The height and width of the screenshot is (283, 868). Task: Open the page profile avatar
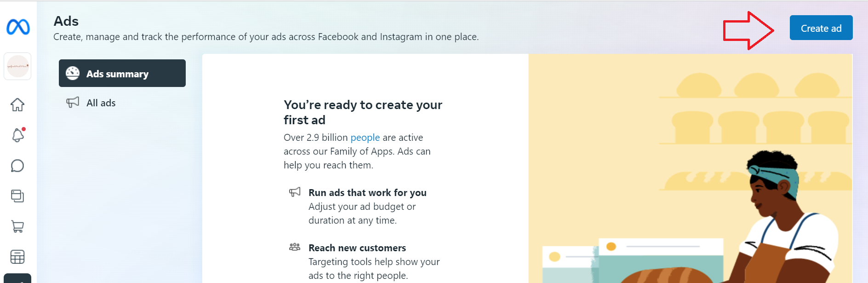[17, 66]
